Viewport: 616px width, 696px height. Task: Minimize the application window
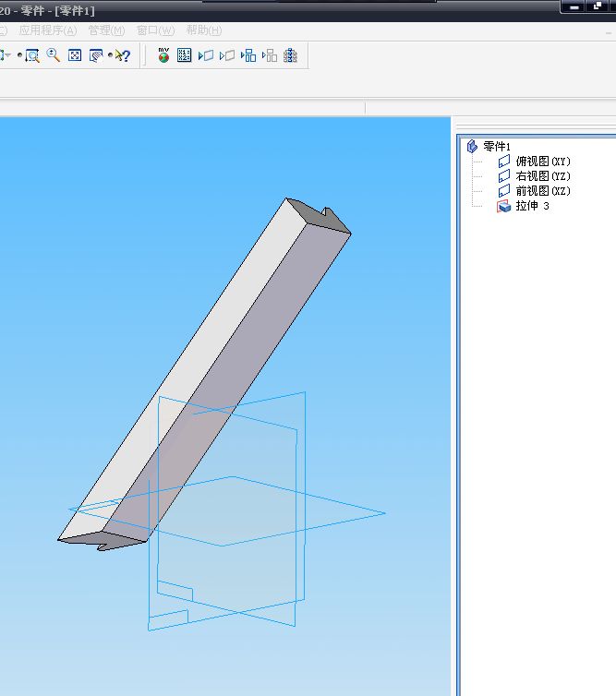[574, 6]
